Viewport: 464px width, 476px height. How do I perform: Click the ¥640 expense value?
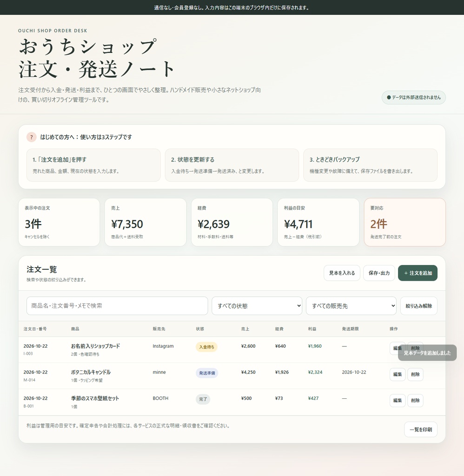pyautogui.click(x=280, y=346)
